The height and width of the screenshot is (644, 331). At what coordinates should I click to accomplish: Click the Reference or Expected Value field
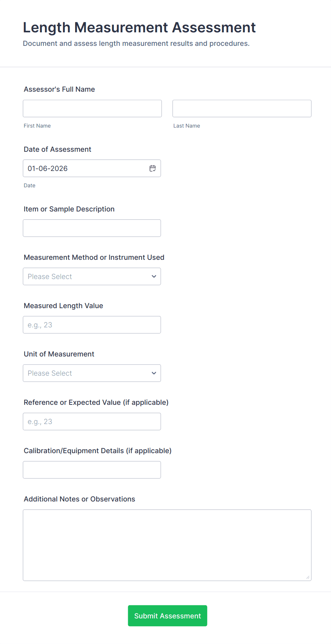click(92, 422)
